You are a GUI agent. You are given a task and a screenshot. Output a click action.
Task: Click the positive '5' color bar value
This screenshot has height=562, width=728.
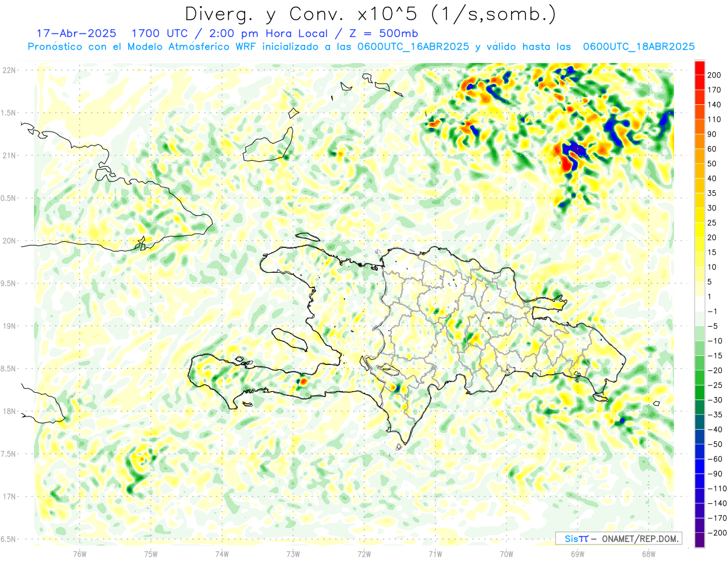[x=710, y=282]
